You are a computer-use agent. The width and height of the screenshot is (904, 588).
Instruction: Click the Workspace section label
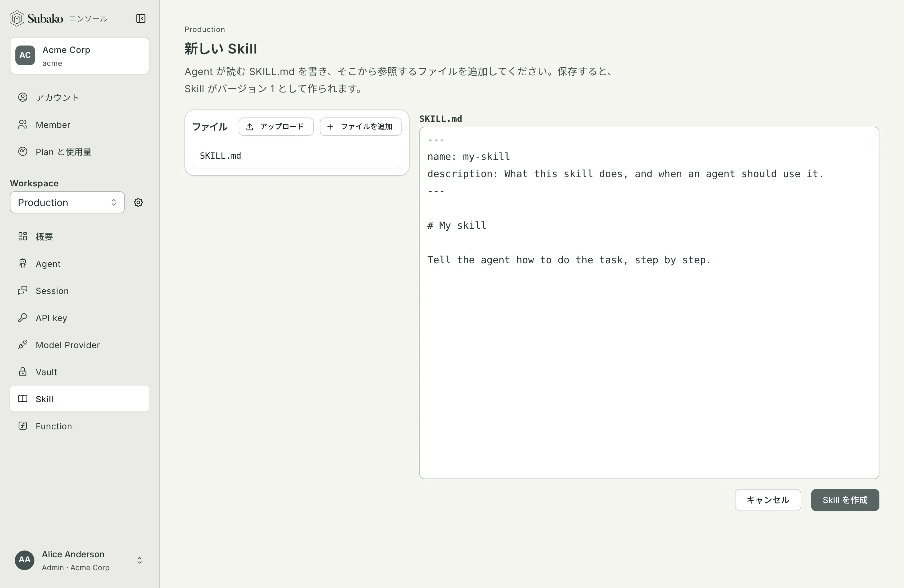click(x=34, y=183)
